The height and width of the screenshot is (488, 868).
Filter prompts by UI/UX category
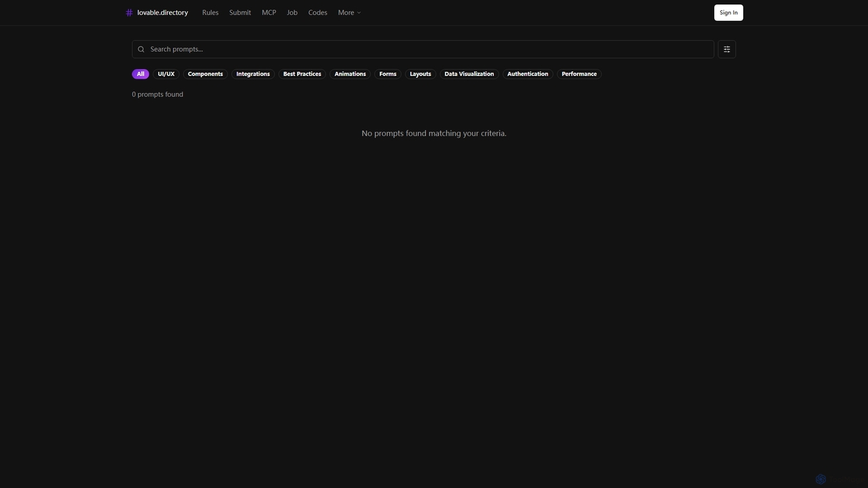pyautogui.click(x=166, y=74)
